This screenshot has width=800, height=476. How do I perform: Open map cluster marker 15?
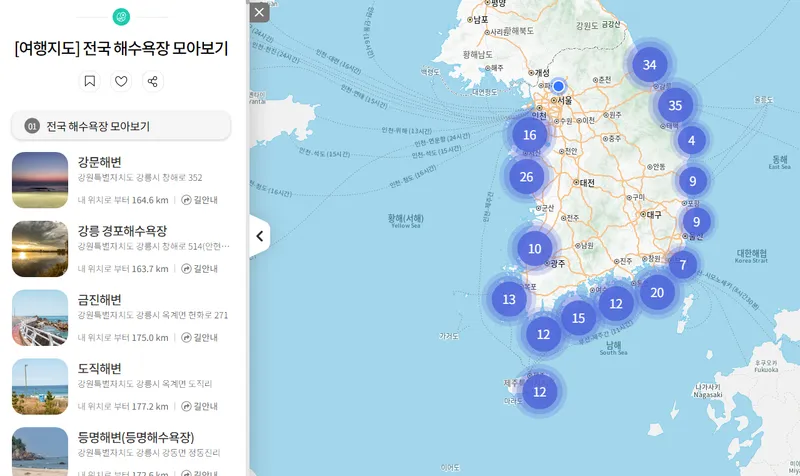[578, 318]
